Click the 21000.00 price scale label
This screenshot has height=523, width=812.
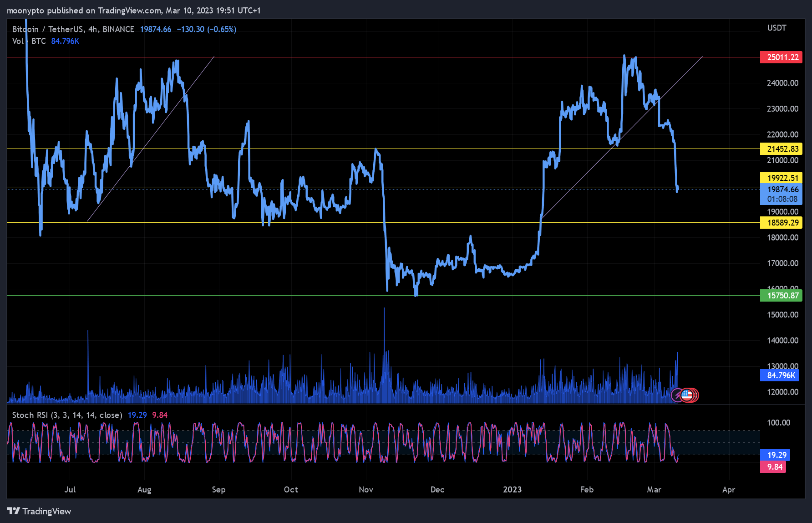(x=783, y=160)
